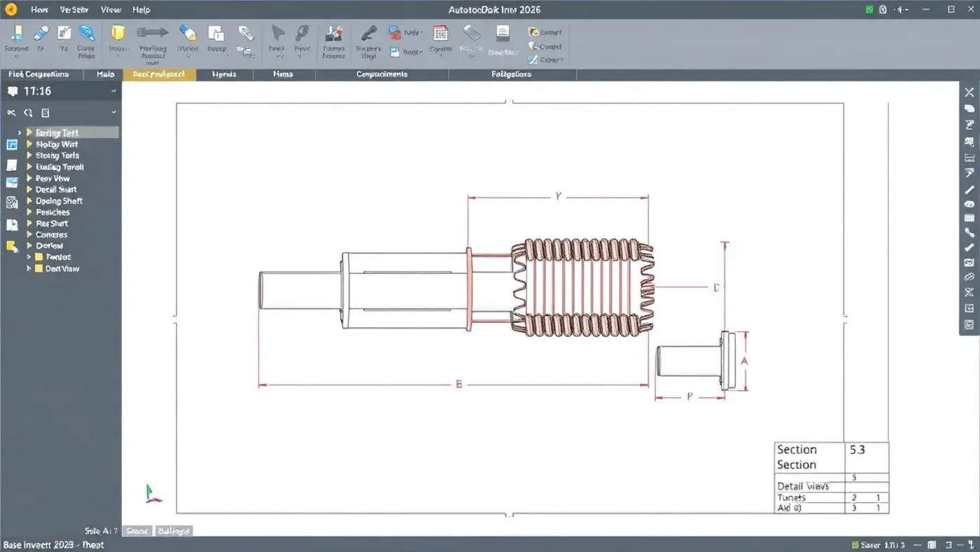Select the 'Detail Shart' tree item
The image size is (980, 552).
[56, 189]
